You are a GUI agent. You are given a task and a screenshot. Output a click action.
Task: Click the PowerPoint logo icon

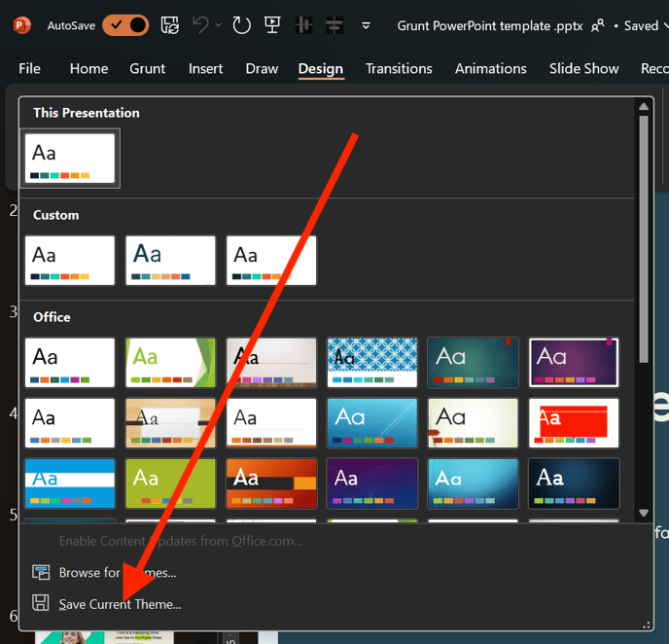22,25
